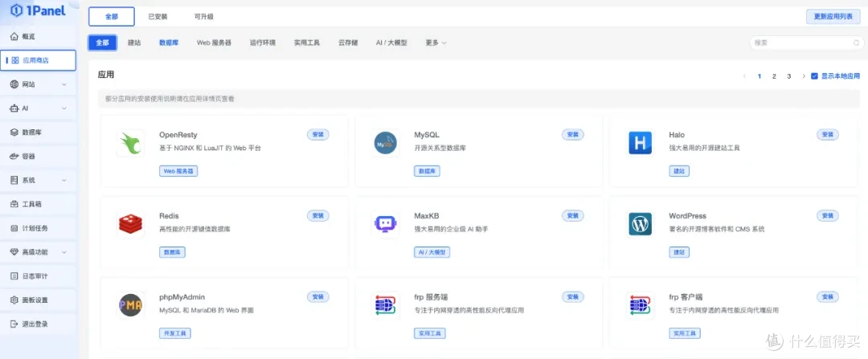Screen dimensions: 868x359
Task: Go to page 3
Action: click(789, 76)
